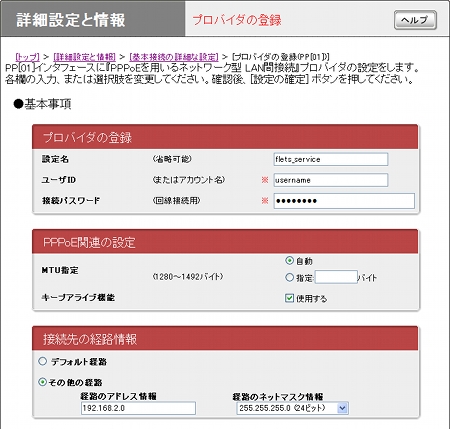This screenshot has height=429, width=450.
Task: Click the (1280～1492バイト) range hint text
Action: pos(188,277)
